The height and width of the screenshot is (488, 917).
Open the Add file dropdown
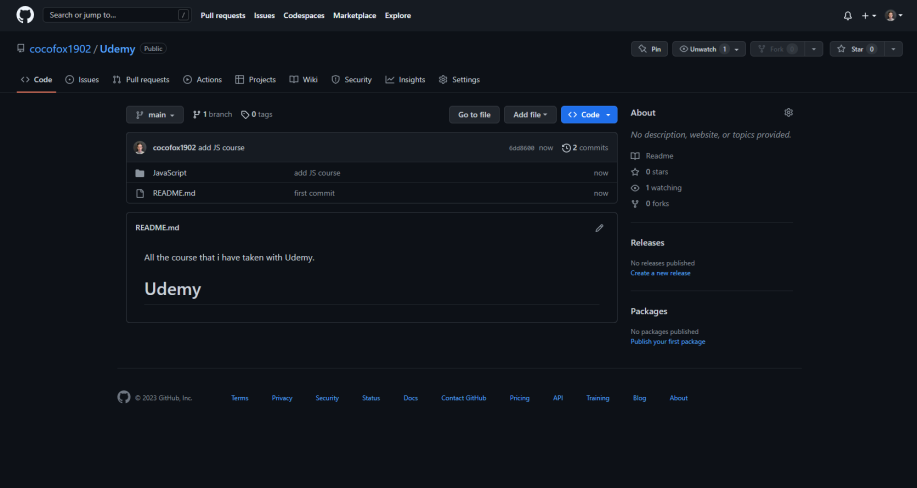pos(530,115)
